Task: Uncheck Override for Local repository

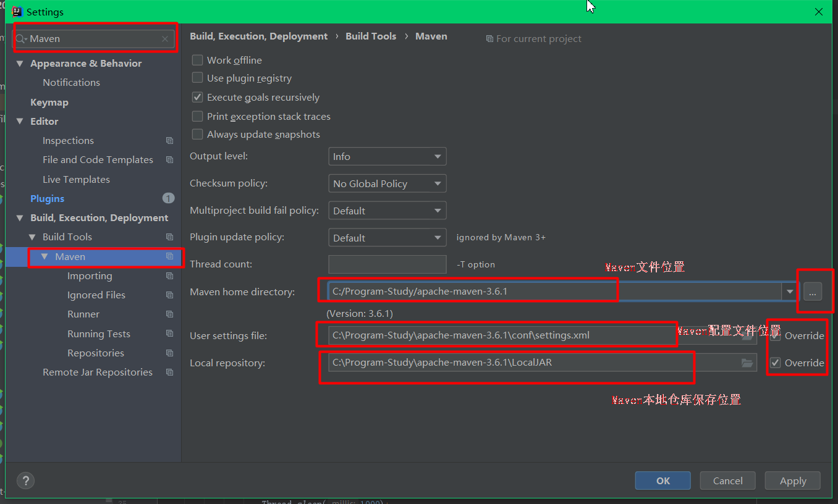Action: pos(776,363)
